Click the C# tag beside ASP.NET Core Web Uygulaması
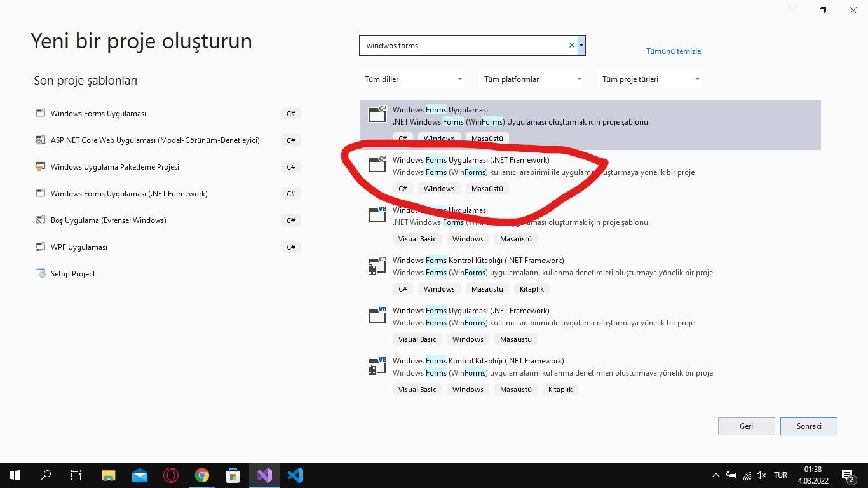 (x=291, y=140)
